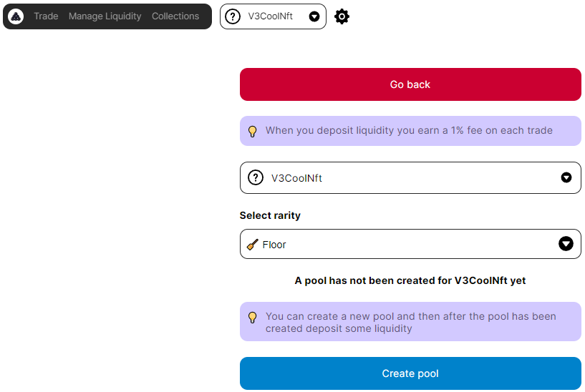Click question mark icon in top collection selector
This screenshot has width=585, height=392.
pyautogui.click(x=233, y=16)
